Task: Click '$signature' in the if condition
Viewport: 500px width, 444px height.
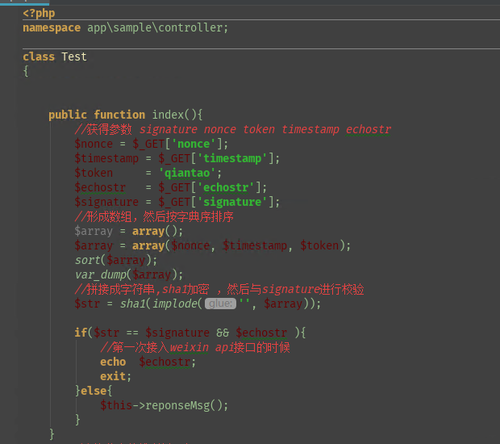Action: tap(177, 333)
